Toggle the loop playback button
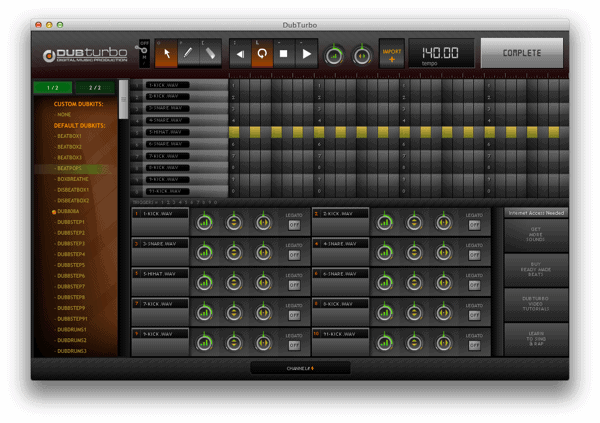600x423 pixels. 263,54
